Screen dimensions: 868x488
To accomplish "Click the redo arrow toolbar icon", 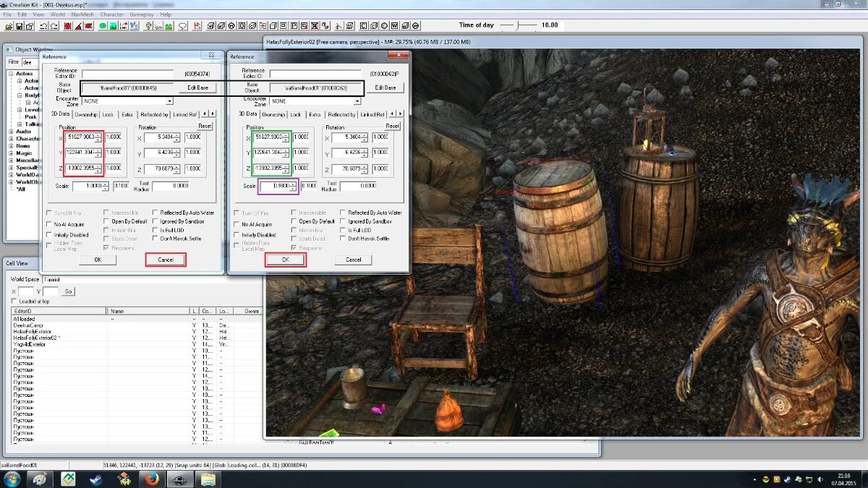I will (54, 25).
